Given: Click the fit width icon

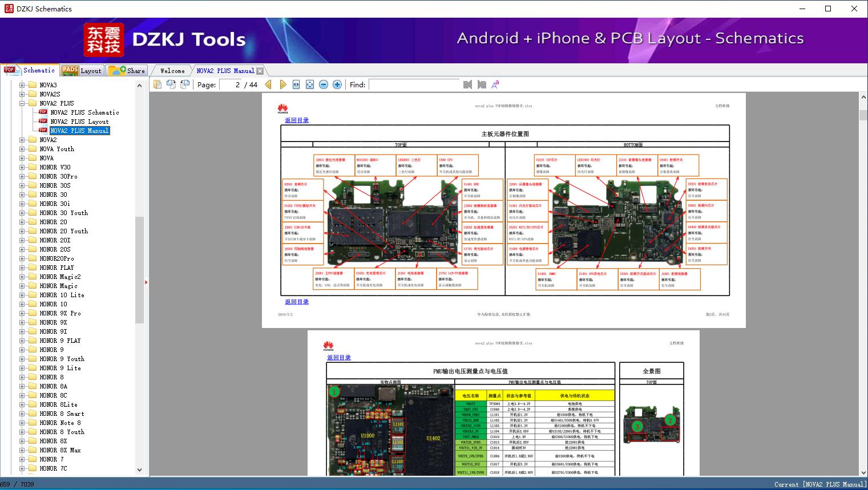Looking at the screenshot, I should tap(296, 84).
